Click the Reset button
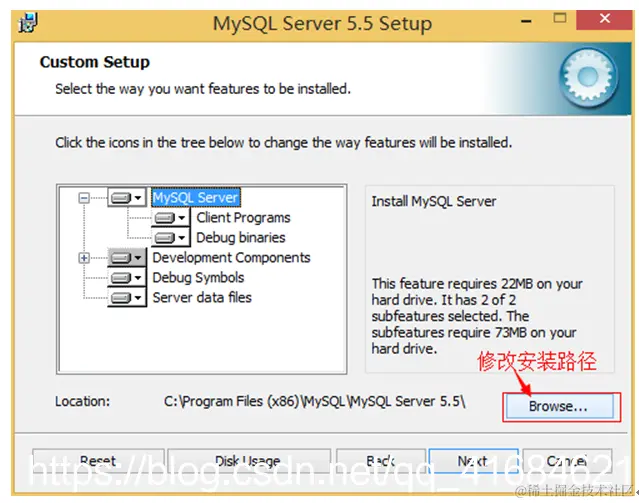 [98, 461]
